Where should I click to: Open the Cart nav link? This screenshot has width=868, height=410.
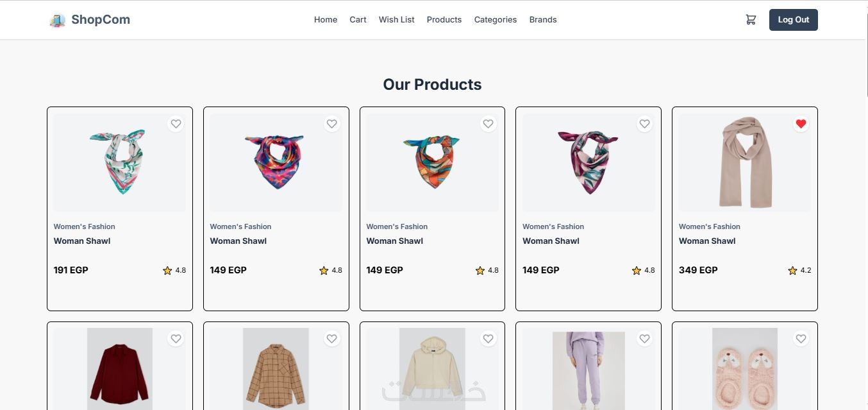[x=358, y=20]
